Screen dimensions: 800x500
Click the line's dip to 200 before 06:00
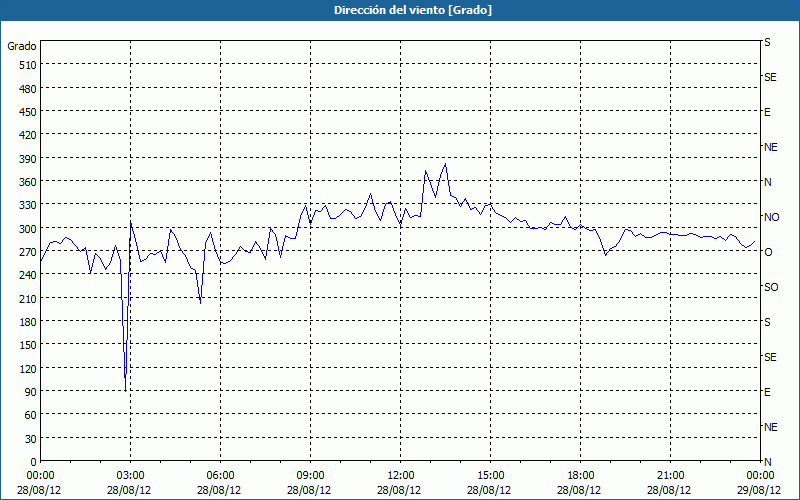click(x=201, y=303)
